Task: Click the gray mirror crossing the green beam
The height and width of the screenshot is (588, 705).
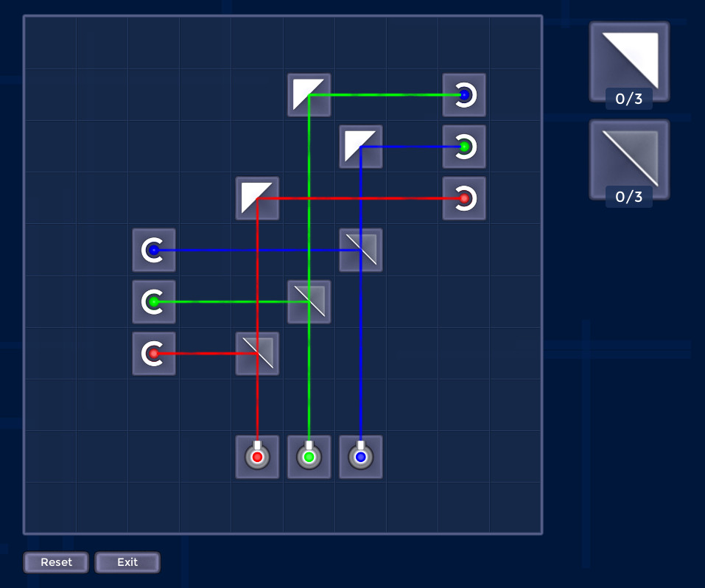Action: [x=309, y=301]
